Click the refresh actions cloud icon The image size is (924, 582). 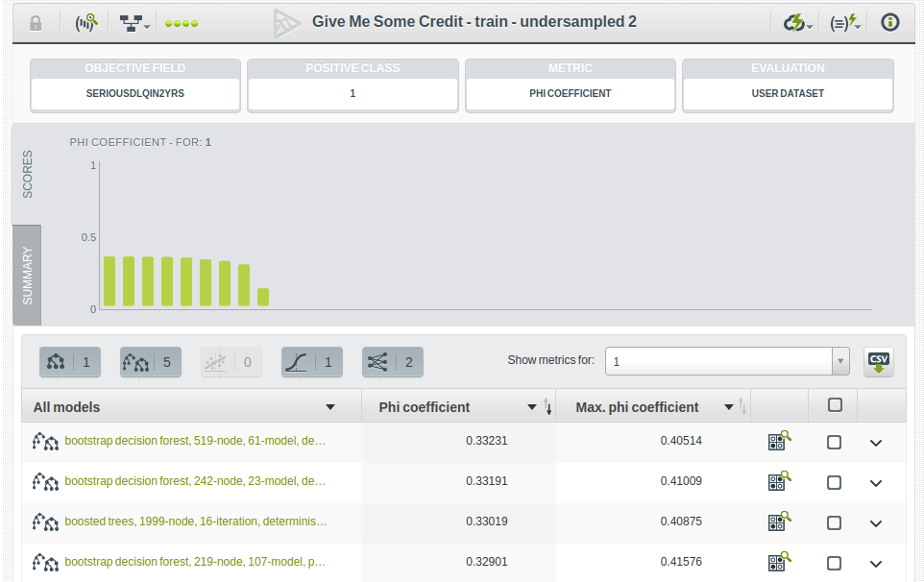point(797,23)
